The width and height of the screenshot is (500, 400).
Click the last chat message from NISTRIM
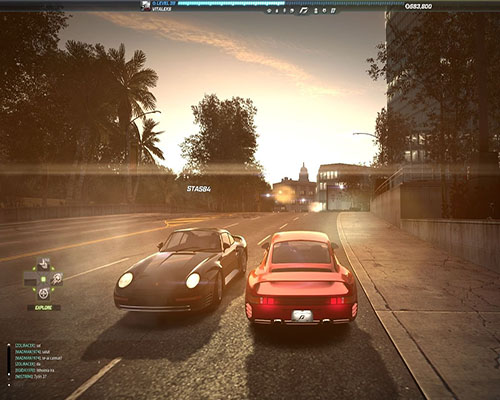coord(30,376)
